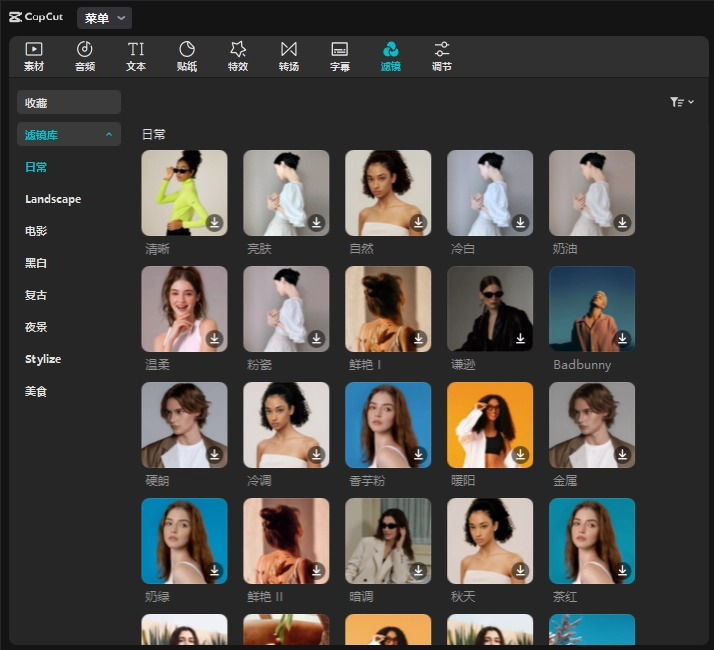Select the 电影 category
Screen dimensions: 714x650
[36, 231]
